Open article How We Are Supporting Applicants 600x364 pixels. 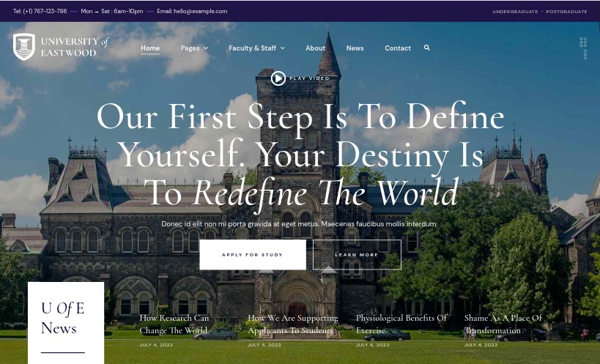click(x=293, y=324)
